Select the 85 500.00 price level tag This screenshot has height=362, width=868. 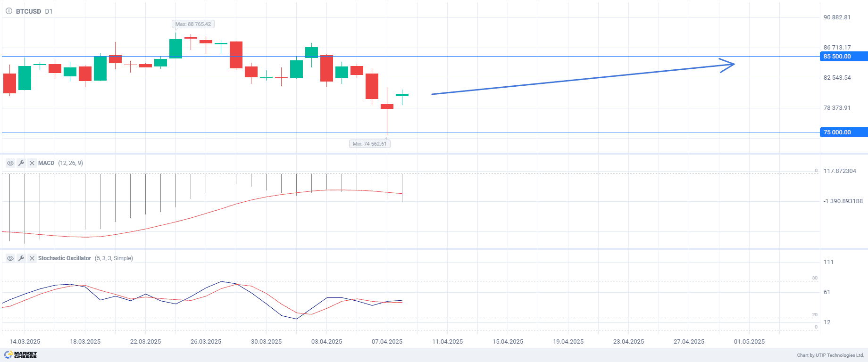(844, 57)
